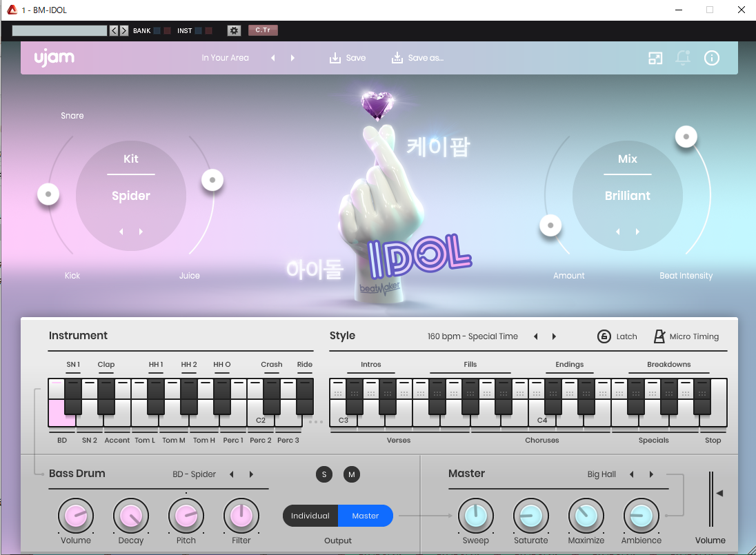Set output to Individual

[310, 516]
